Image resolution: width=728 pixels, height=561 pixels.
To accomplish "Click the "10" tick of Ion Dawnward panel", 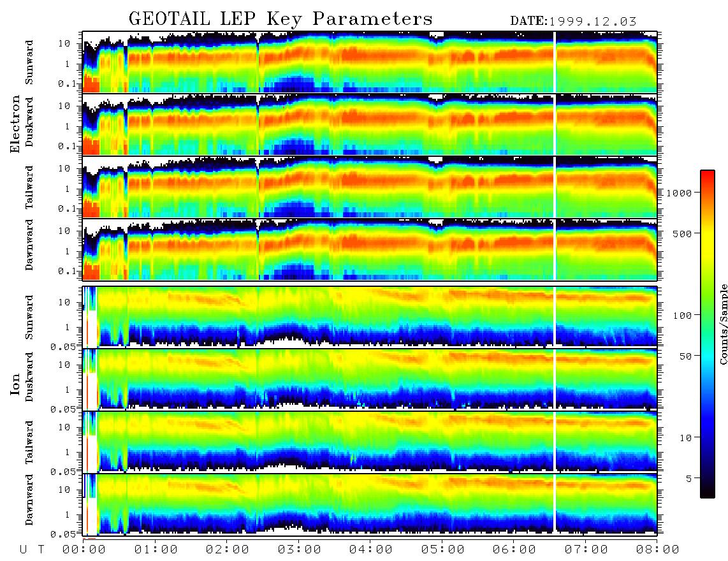I will coord(64,490).
